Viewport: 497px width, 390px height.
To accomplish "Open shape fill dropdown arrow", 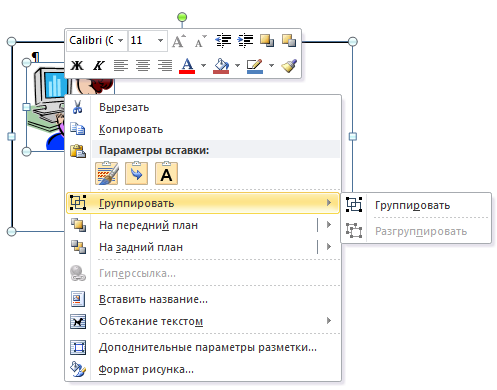I will point(237,65).
